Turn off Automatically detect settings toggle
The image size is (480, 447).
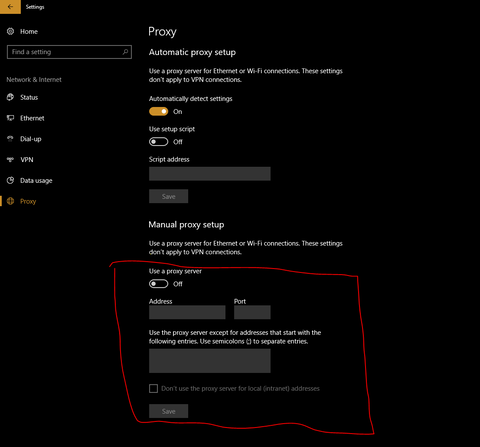click(158, 111)
